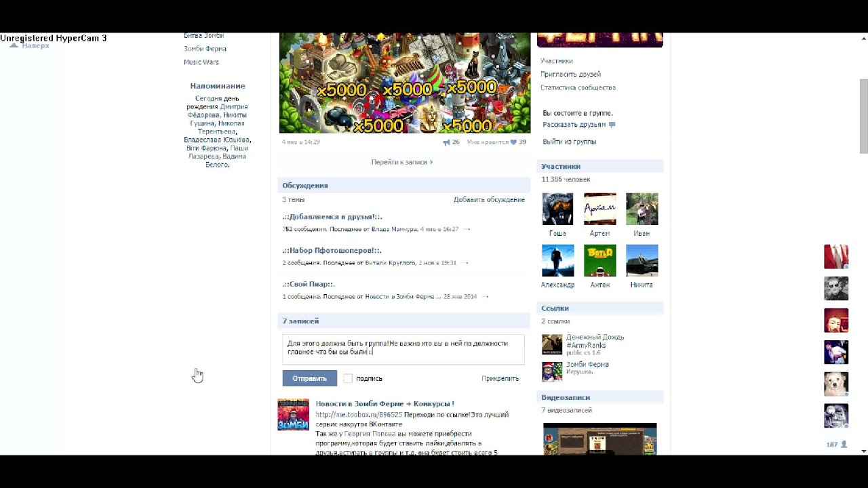Open the x5000 game post image
The image size is (868, 488).
[405, 83]
